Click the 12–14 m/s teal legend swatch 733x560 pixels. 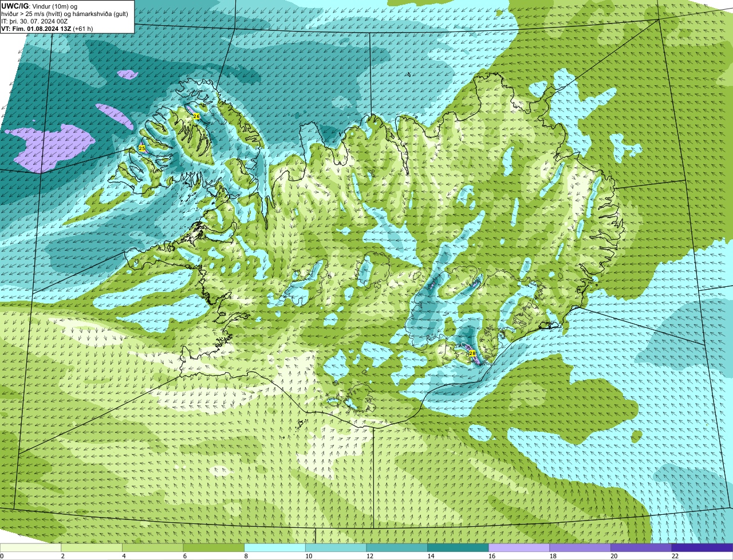pyautogui.click(x=397, y=547)
